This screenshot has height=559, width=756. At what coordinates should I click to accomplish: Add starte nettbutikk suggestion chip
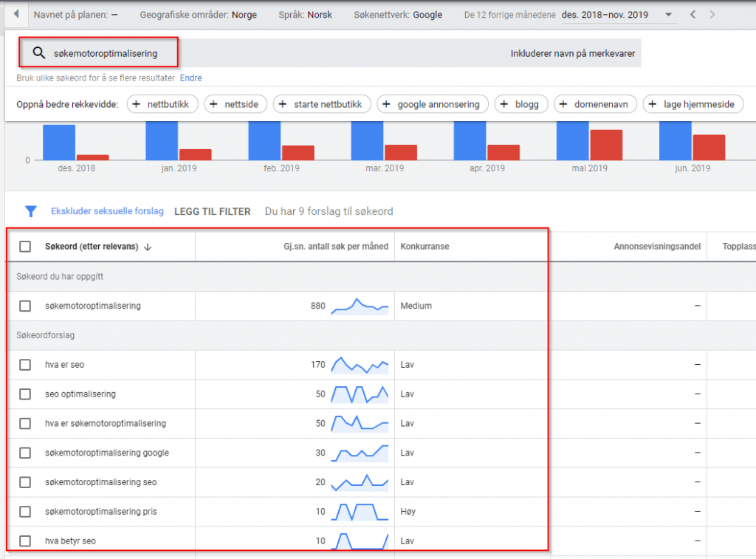coord(322,104)
